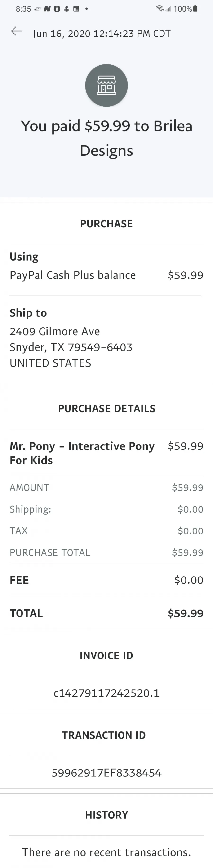
Task: Tap the Jun 16, 2020 timestamp title
Action: click(102, 33)
